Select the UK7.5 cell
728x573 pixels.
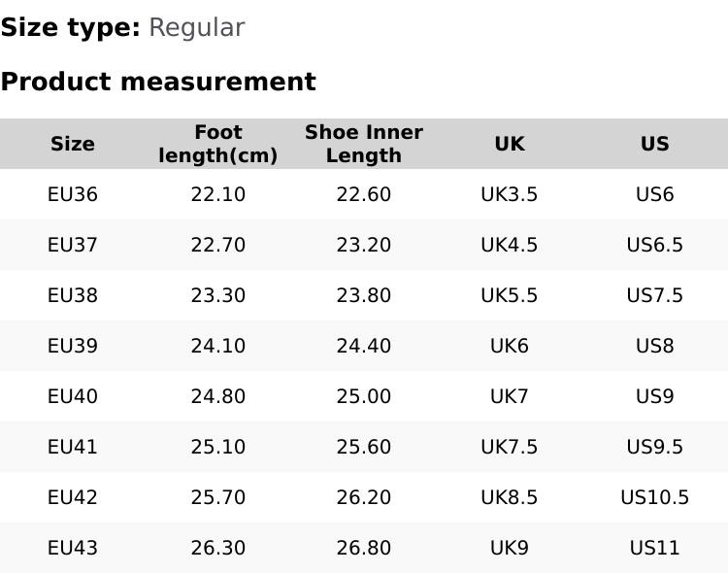tap(510, 447)
